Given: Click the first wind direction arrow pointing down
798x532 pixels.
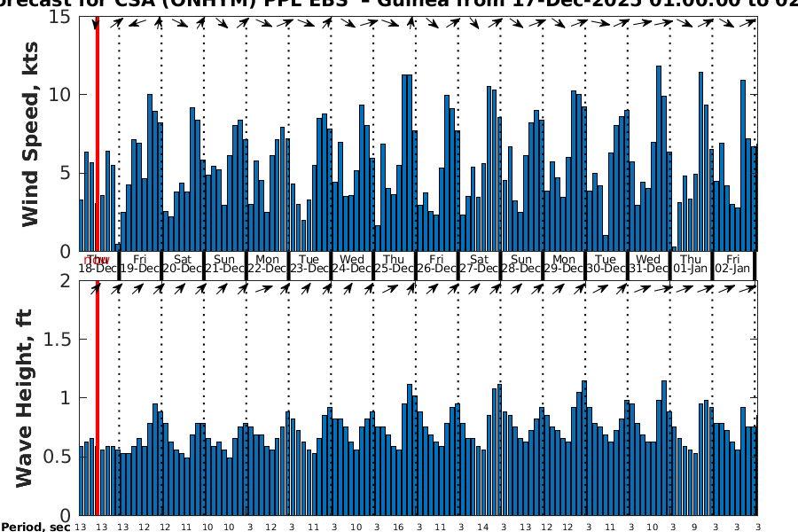Looking at the screenshot, I should [96, 23].
